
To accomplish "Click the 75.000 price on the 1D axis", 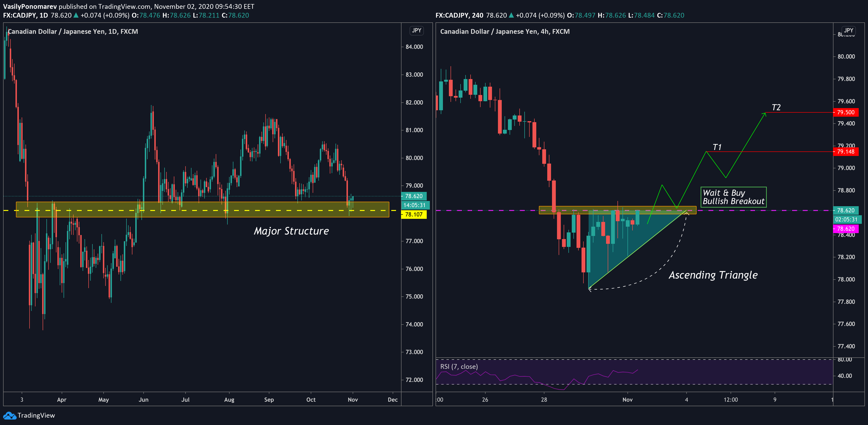I will (x=414, y=297).
